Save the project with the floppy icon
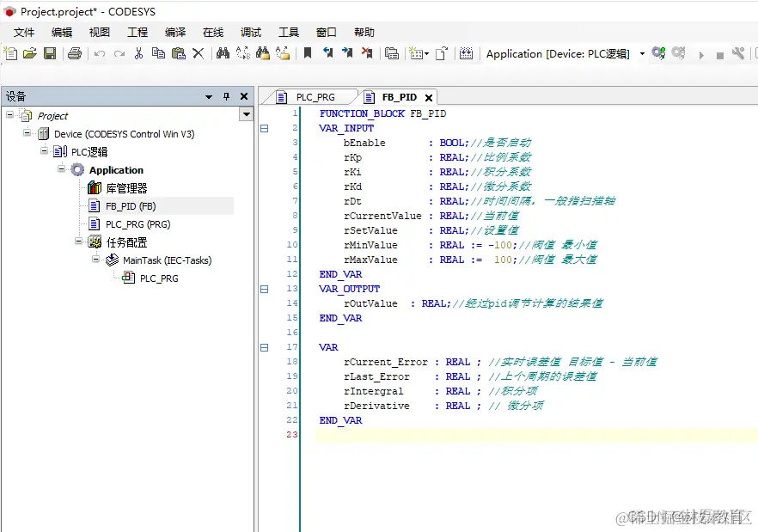The image size is (758, 532). pyautogui.click(x=50, y=53)
